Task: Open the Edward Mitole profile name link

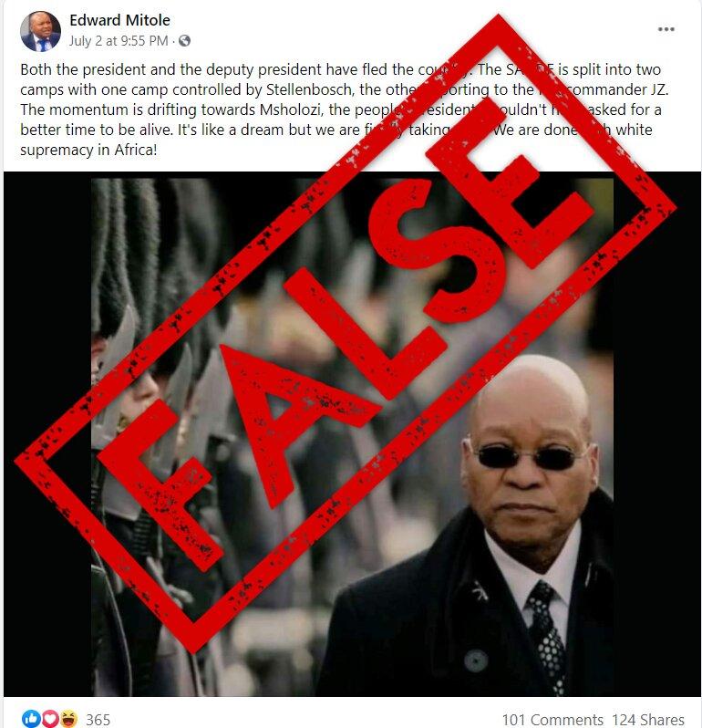Action: pos(119,20)
